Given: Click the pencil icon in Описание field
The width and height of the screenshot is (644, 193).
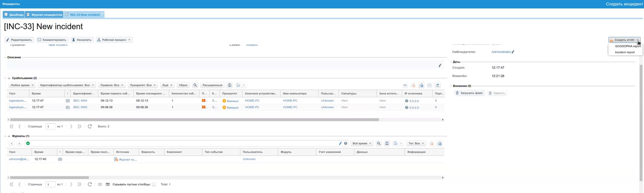Looking at the screenshot, I should [440, 65].
